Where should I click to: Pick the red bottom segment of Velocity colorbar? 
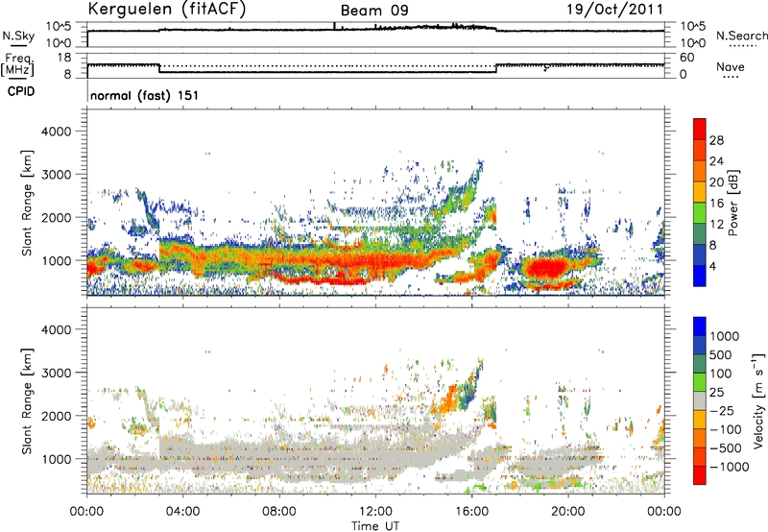700,475
